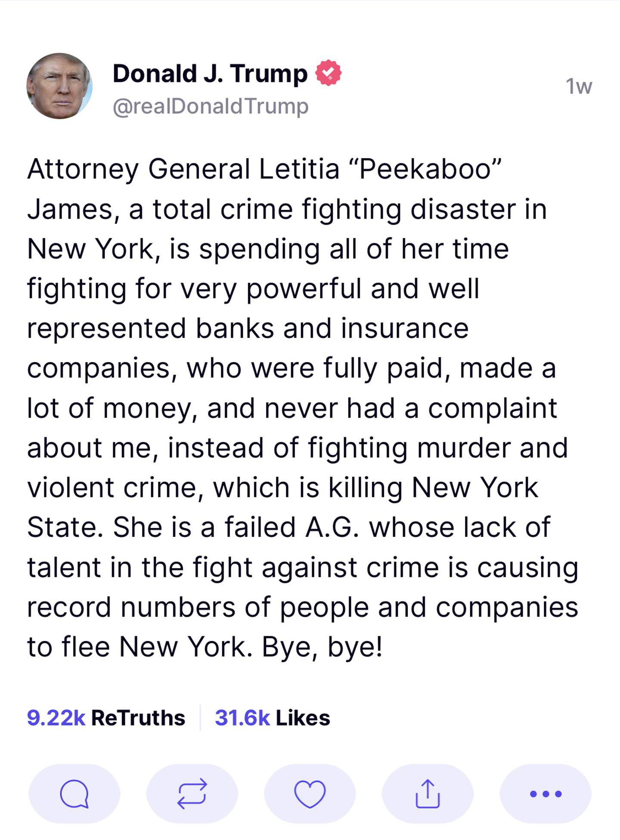Like the post using the heart icon
Screen dimensions: 620x840
(x=310, y=794)
